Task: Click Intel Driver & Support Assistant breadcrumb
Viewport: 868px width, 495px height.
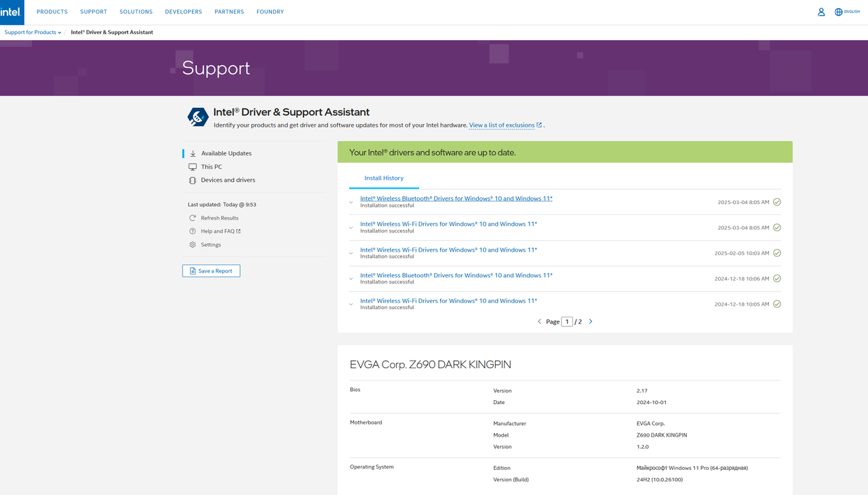Action: pyautogui.click(x=112, y=33)
